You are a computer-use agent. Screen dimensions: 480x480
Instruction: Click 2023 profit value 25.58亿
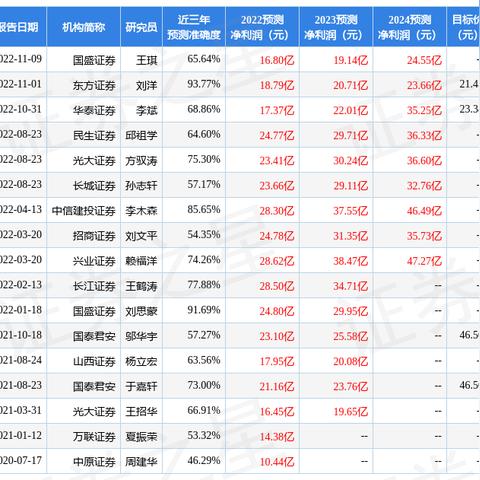(351, 337)
